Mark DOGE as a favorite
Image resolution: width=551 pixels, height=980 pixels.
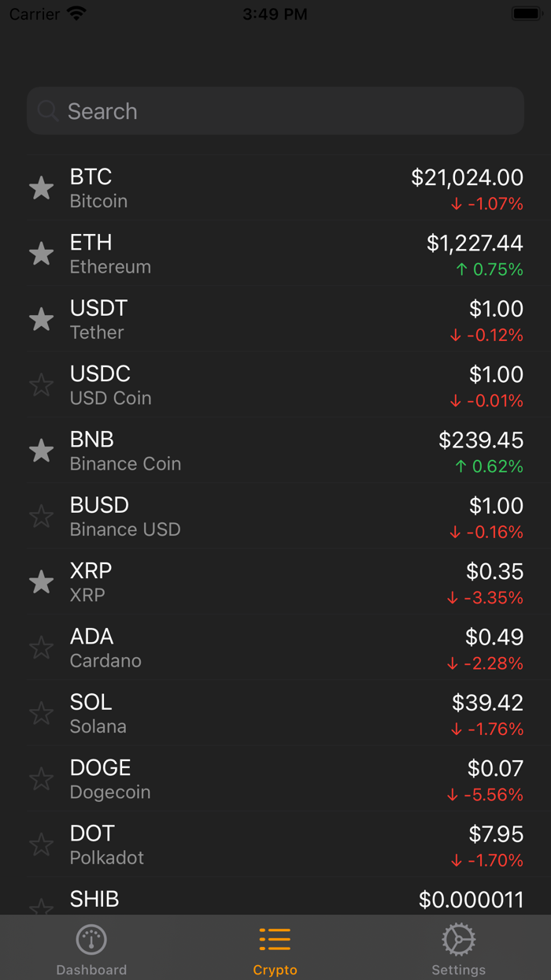[x=41, y=778]
